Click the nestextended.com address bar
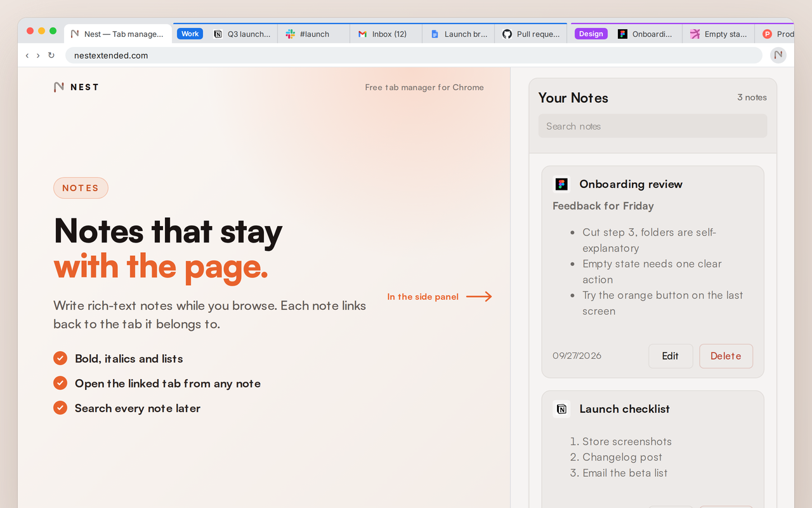Image resolution: width=812 pixels, height=508 pixels. point(414,55)
